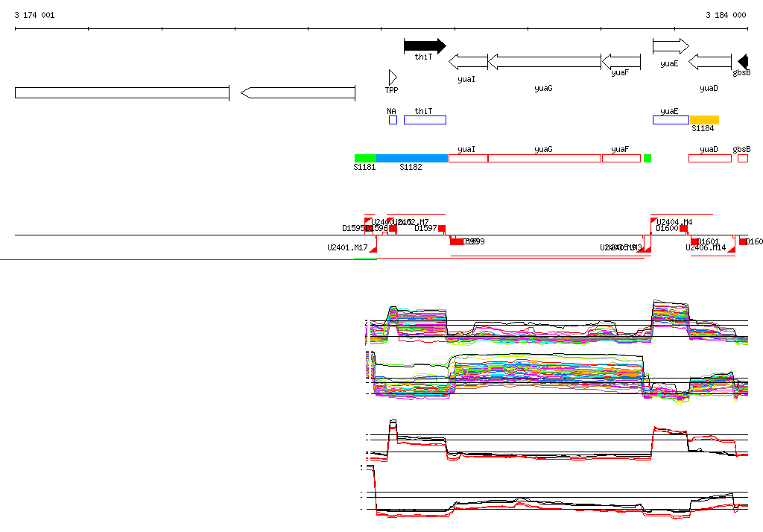Select the U2406.M14 red flag marker
Image resolution: width=763 pixels, height=532 pixels.
pos(731,249)
